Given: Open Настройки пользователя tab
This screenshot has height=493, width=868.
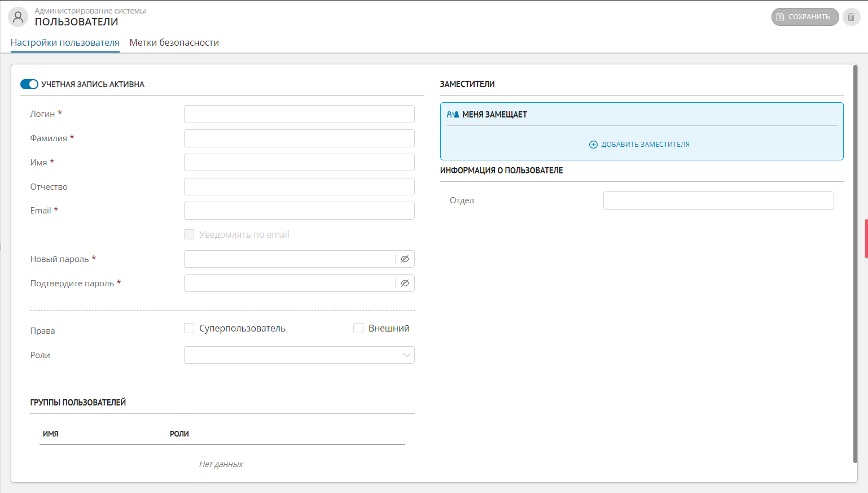Looking at the screenshot, I should click(65, 43).
